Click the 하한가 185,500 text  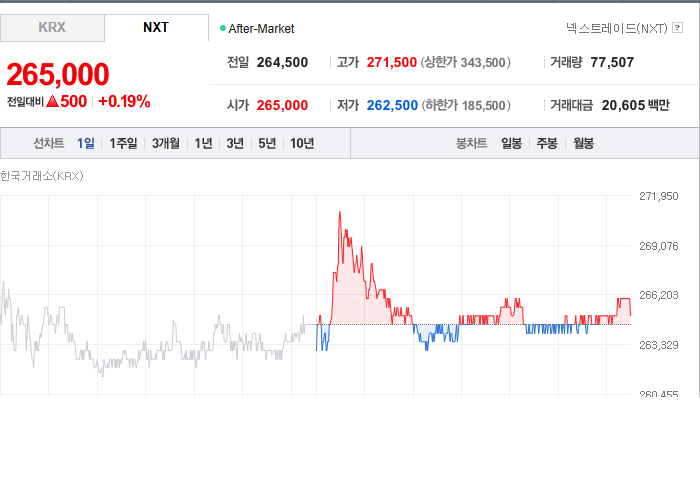[466, 105]
